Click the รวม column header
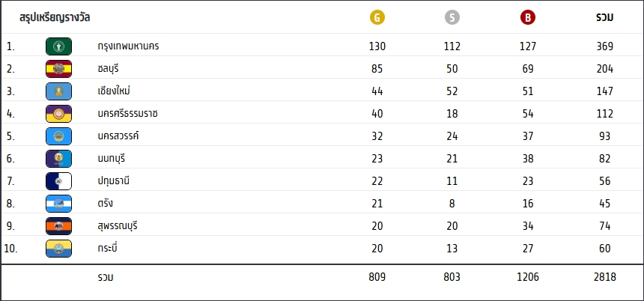 pos(605,17)
